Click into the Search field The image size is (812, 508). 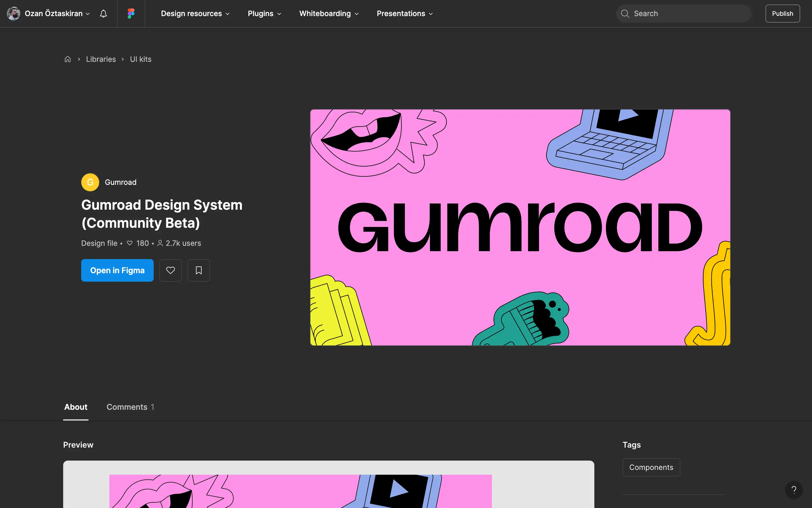[x=683, y=14]
